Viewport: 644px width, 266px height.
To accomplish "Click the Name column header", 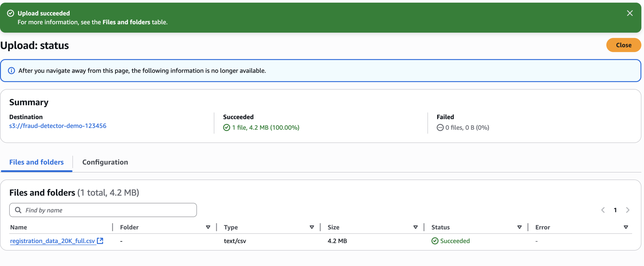I will [19, 227].
